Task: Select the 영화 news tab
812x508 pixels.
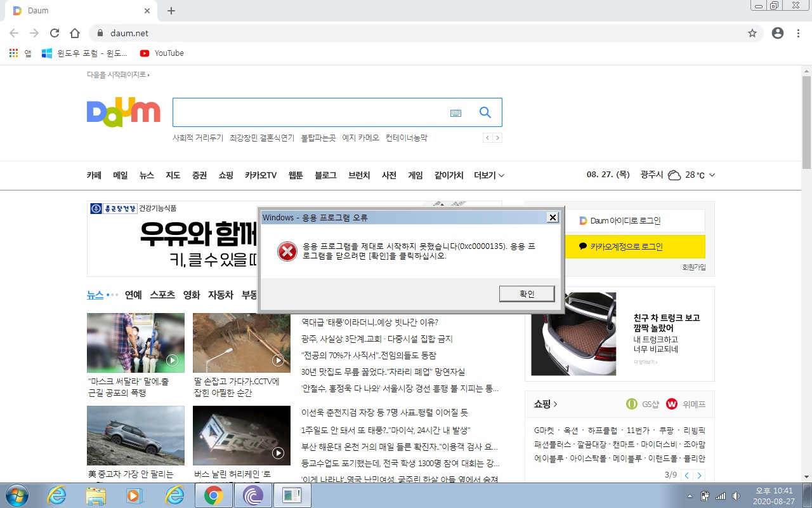Action: [192, 295]
